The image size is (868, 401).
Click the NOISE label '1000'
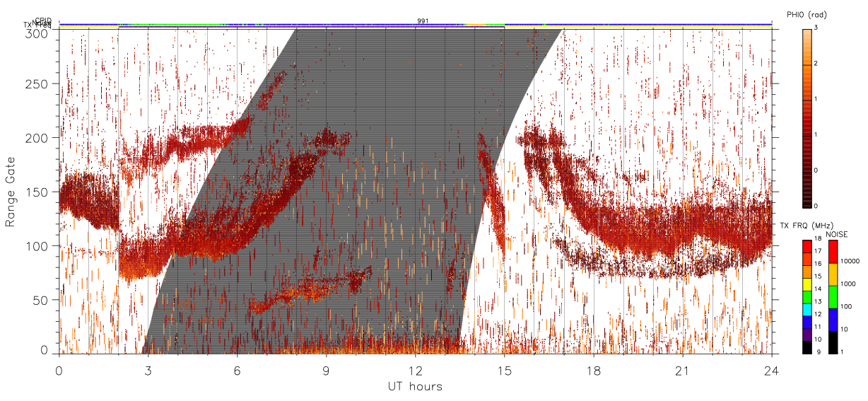pyautogui.click(x=849, y=284)
